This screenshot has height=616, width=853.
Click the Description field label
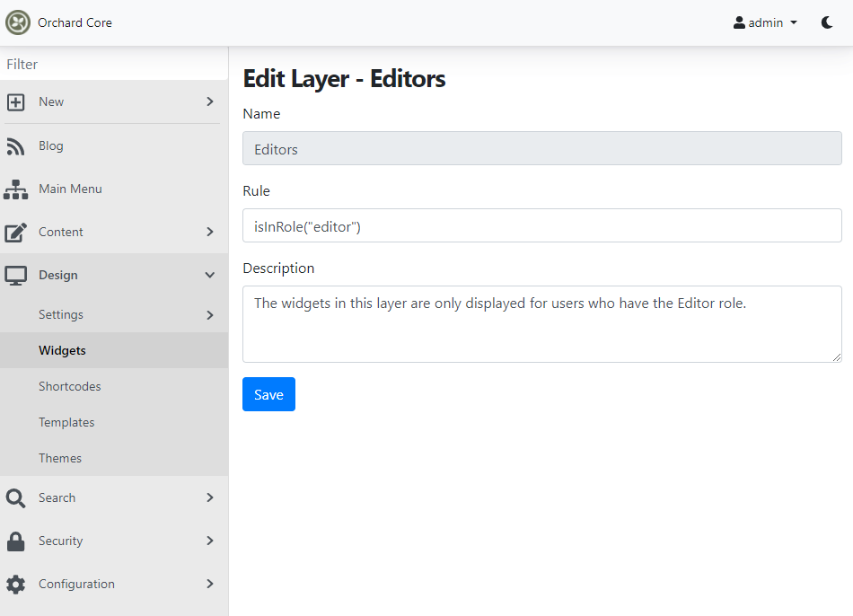(278, 268)
